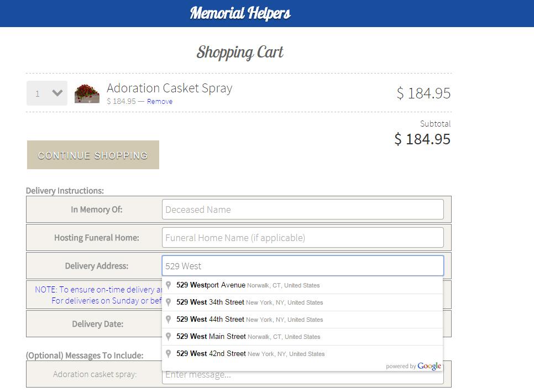The height and width of the screenshot is (392, 534).
Task: Click the map pin beside 529 West 44th Street
Action: coord(168,319)
